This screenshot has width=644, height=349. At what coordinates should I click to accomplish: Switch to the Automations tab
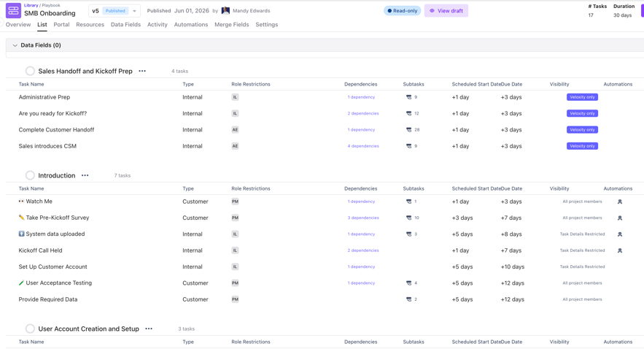tap(191, 25)
